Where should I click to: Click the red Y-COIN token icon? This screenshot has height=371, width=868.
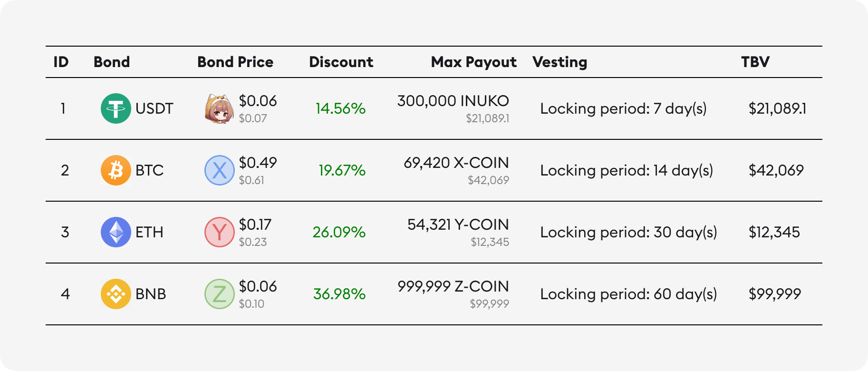pos(219,232)
